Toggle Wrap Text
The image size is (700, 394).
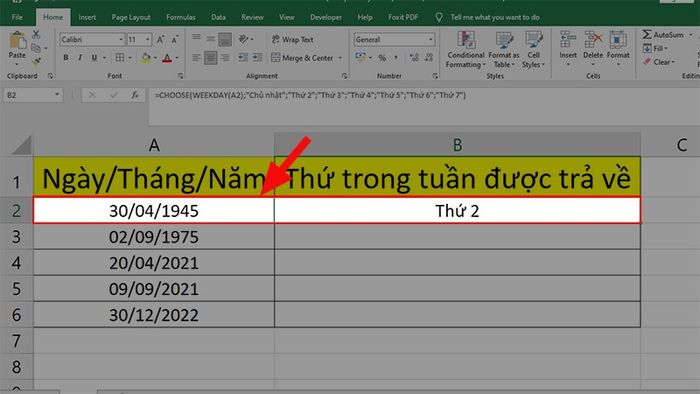click(292, 39)
